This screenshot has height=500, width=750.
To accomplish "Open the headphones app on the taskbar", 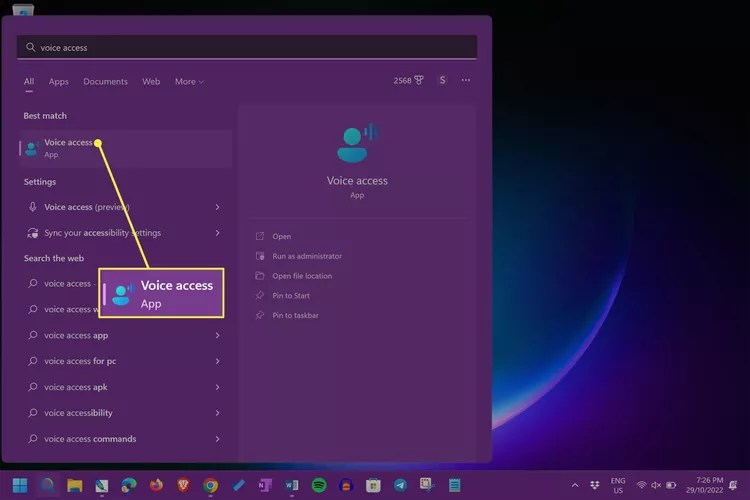I will click(346, 485).
